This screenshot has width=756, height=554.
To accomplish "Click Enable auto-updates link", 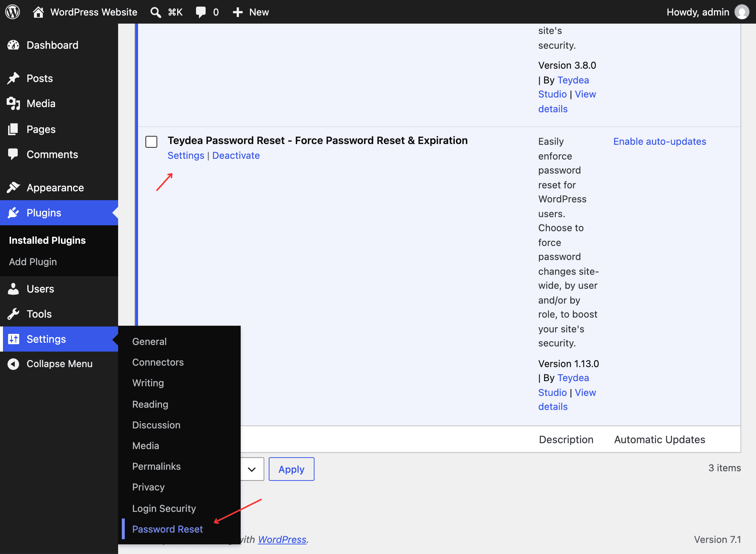I will pyautogui.click(x=660, y=141).
